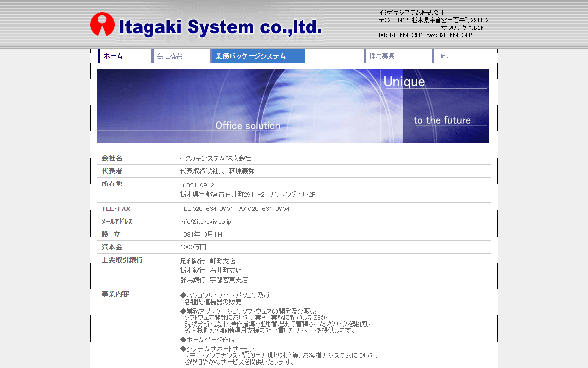The image size is (588, 368).
Task: Click the ◆システムサポートサービス item
Action: (218, 349)
